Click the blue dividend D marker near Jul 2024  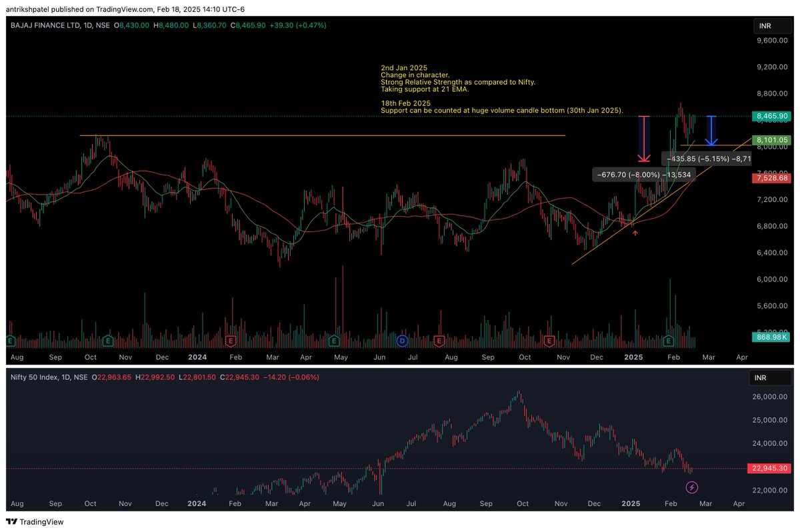click(402, 341)
